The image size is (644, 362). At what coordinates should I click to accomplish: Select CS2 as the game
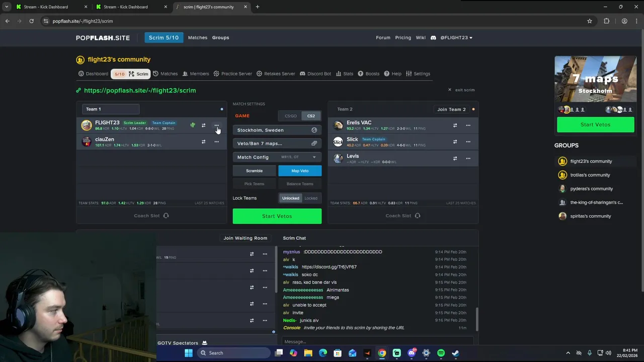(x=311, y=116)
